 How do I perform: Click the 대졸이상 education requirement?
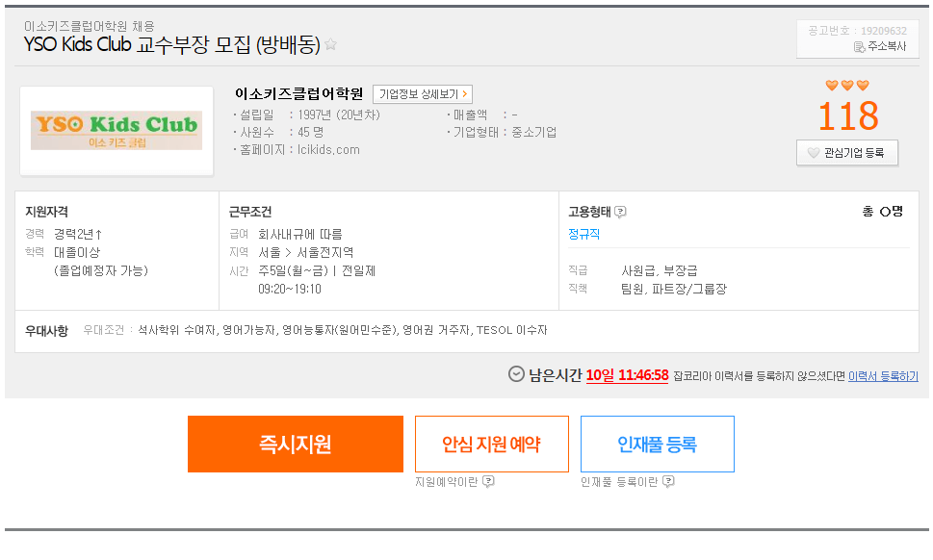(77, 253)
